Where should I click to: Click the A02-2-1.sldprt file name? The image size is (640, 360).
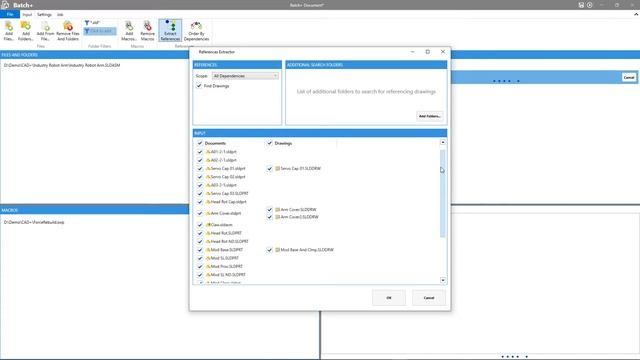(x=224, y=160)
